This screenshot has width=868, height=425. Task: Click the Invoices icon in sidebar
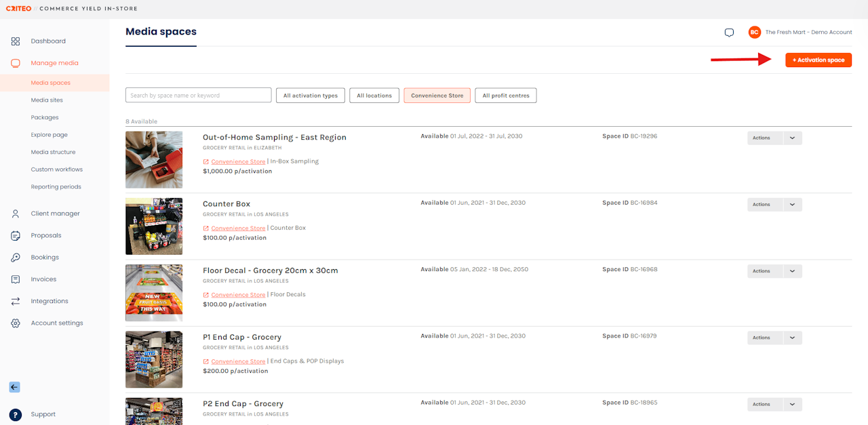click(x=16, y=279)
